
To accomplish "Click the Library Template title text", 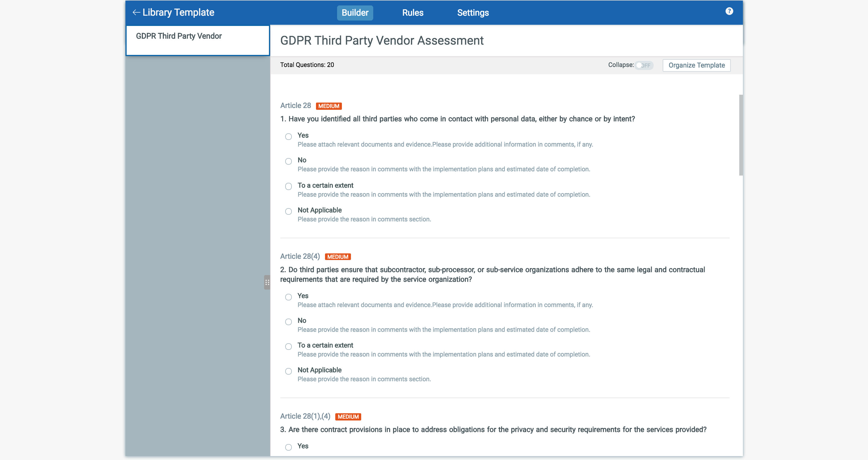I will click(178, 12).
